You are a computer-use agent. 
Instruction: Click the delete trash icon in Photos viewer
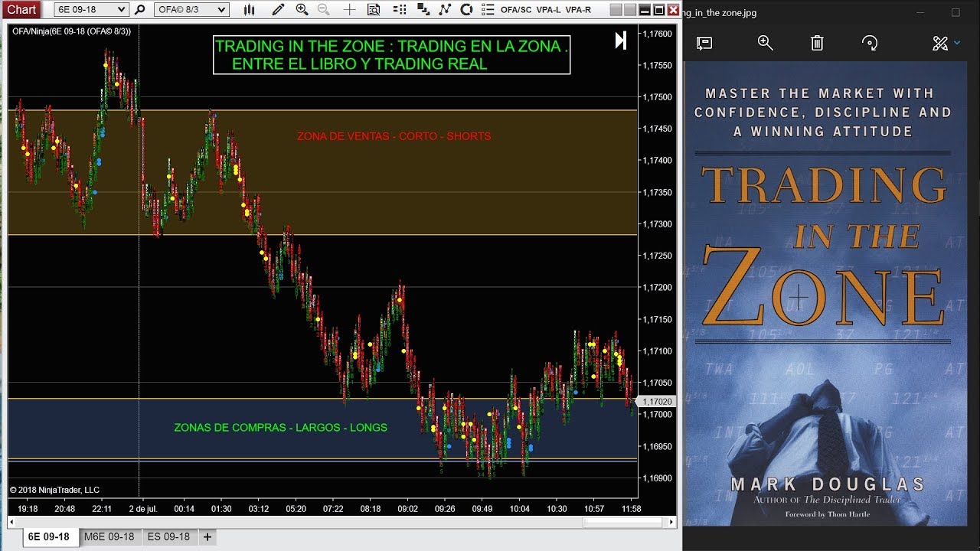click(817, 43)
